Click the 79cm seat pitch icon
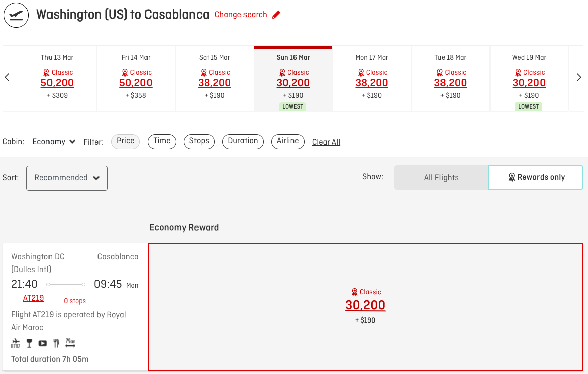 [x=70, y=342]
